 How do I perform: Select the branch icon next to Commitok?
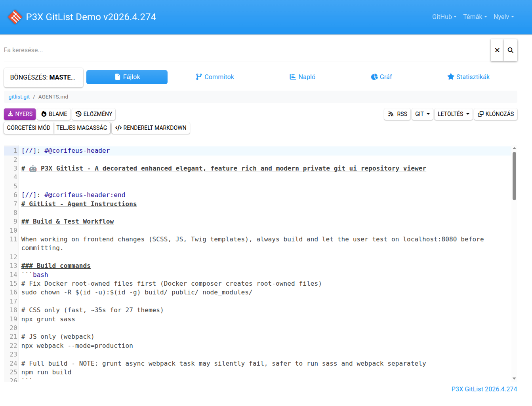click(198, 77)
